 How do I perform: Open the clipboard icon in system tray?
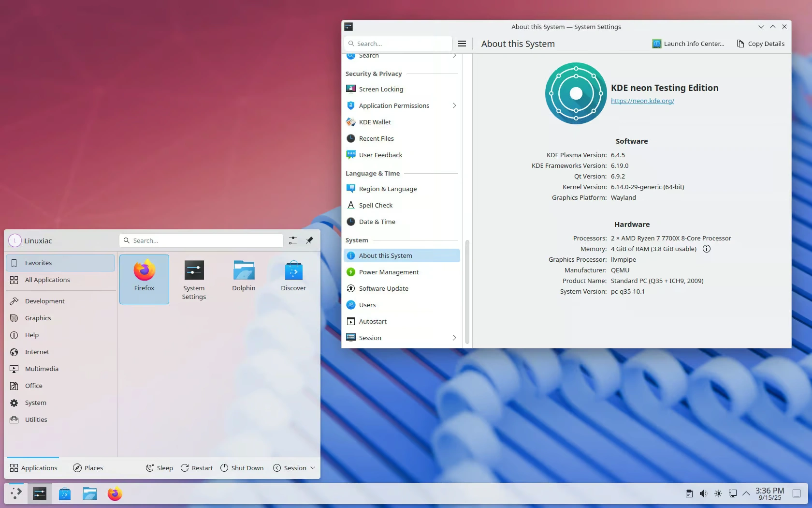689,493
